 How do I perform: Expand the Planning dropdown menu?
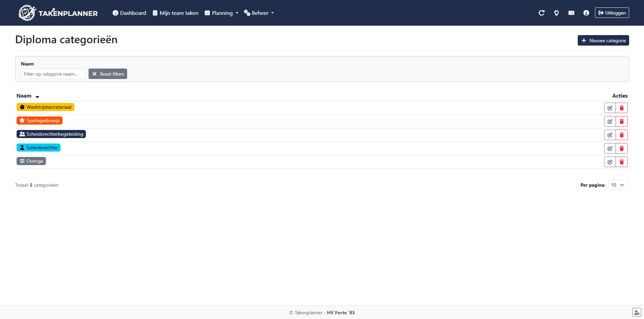(221, 13)
